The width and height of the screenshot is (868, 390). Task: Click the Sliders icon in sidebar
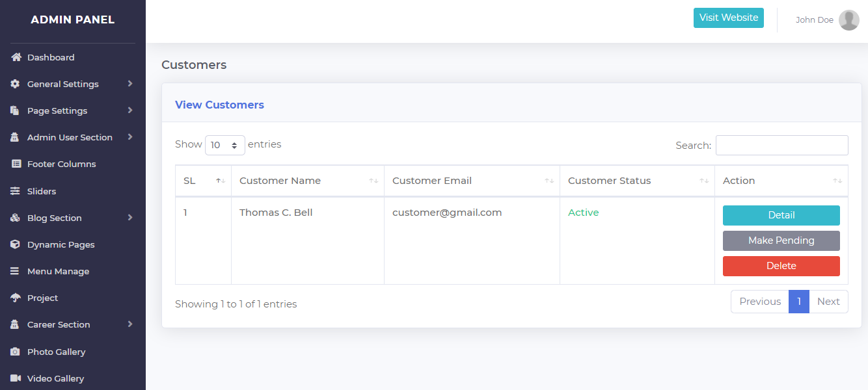click(x=16, y=191)
